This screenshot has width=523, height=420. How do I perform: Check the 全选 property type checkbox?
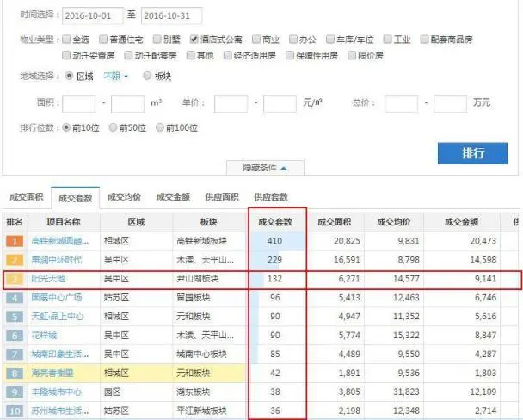point(66,40)
